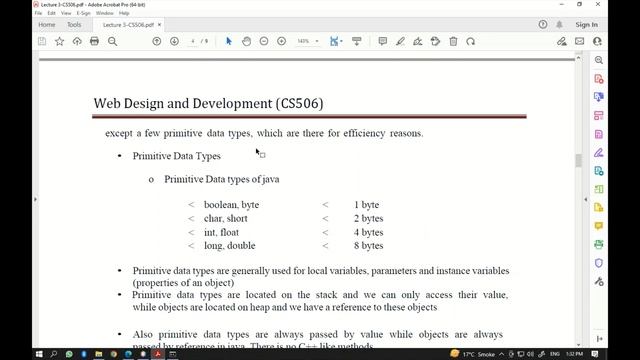This screenshot has width=640, height=360.
Task: Save the file with the disk icon
Action: point(42,41)
